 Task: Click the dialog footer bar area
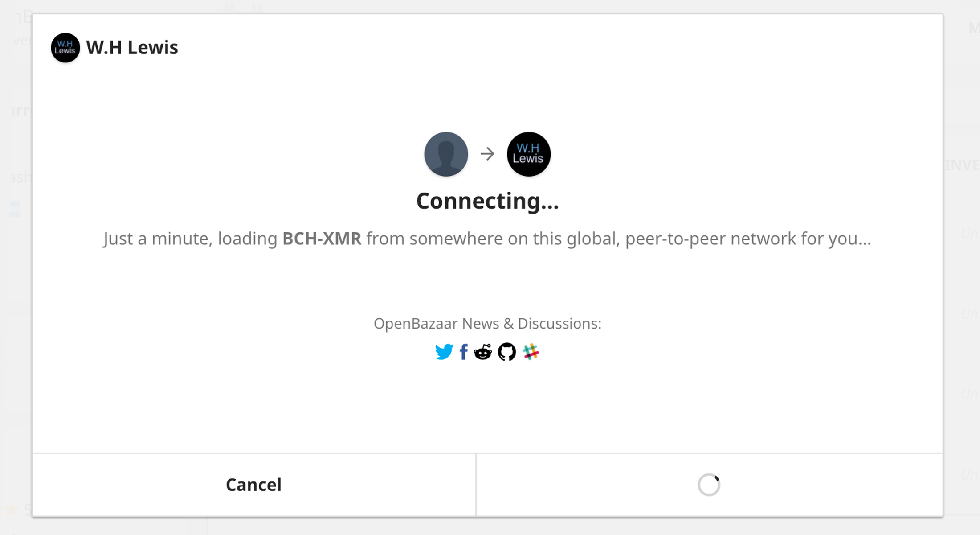pyautogui.click(x=624, y=485)
